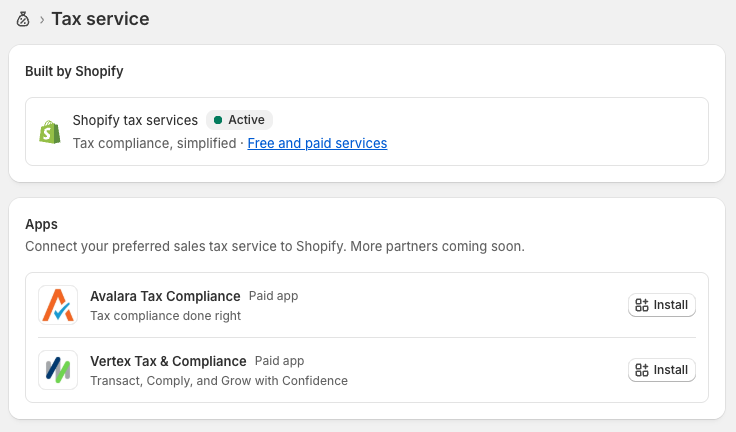Click the 'Tax compliance, simplified' subtitle
The image size is (736, 432).
point(154,143)
